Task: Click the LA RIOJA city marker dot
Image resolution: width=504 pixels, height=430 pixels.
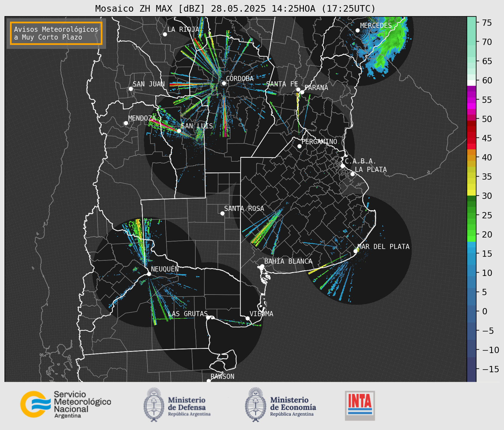Action: [165, 34]
